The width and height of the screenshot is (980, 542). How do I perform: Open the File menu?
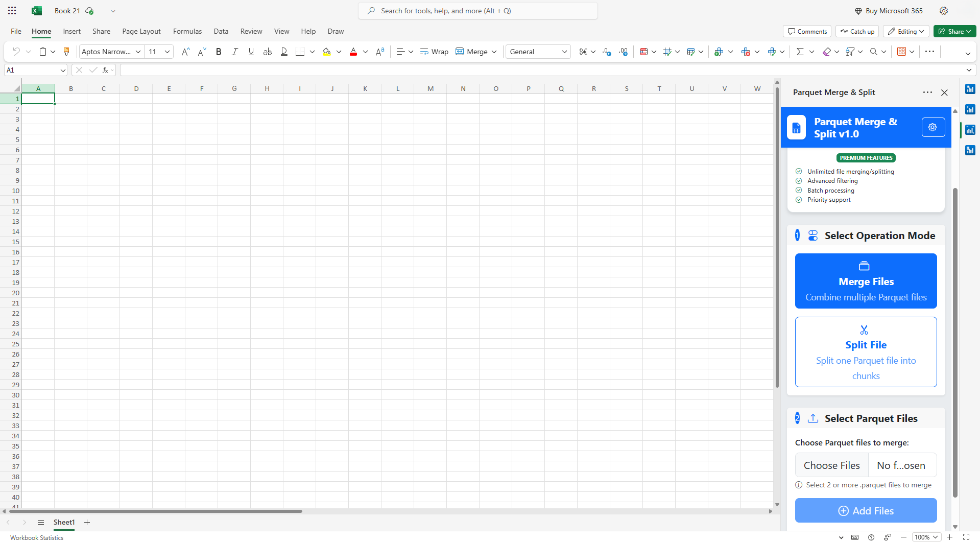click(x=16, y=31)
